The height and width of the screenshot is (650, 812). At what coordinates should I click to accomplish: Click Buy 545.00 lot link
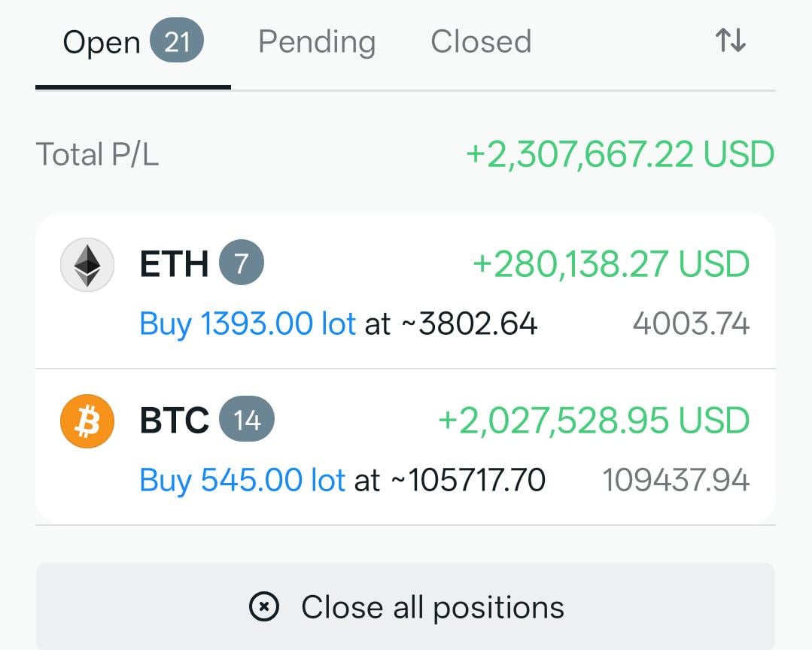pos(242,480)
